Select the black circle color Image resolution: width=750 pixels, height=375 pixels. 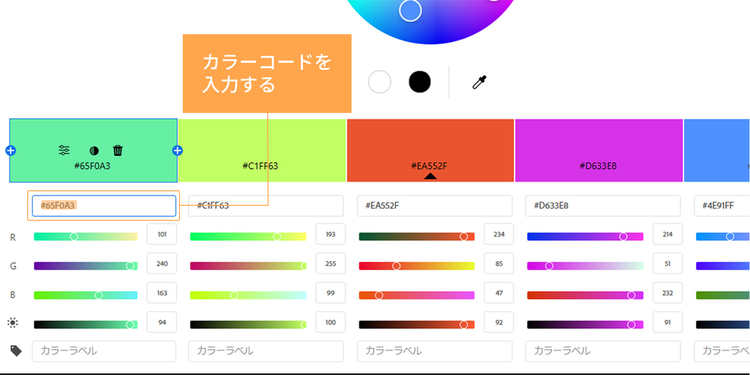click(x=419, y=82)
